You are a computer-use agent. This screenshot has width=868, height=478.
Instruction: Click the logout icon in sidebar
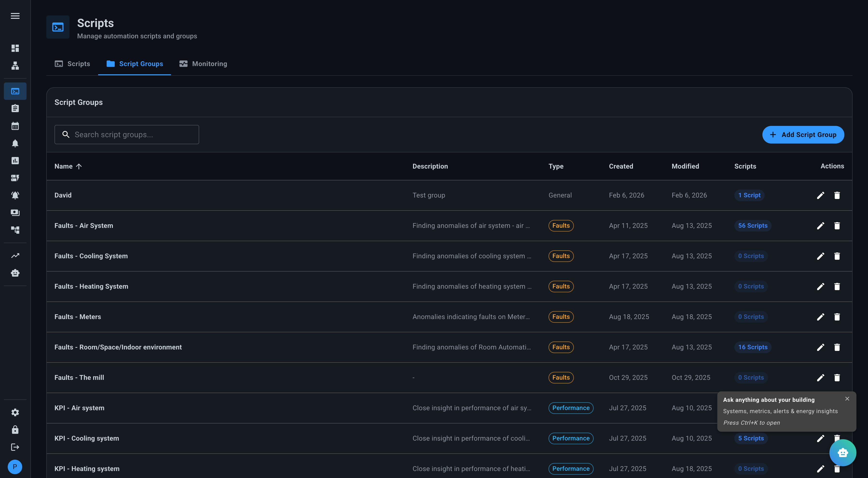click(15, 447)
